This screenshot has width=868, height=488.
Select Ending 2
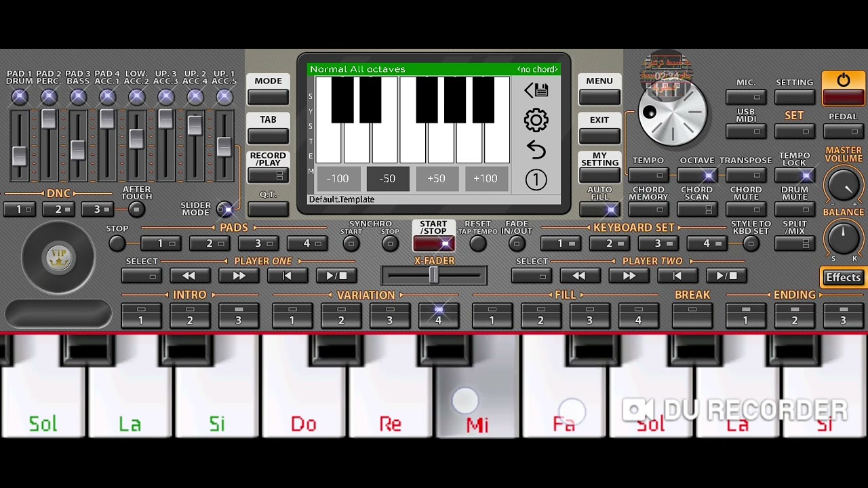point(795,316)
